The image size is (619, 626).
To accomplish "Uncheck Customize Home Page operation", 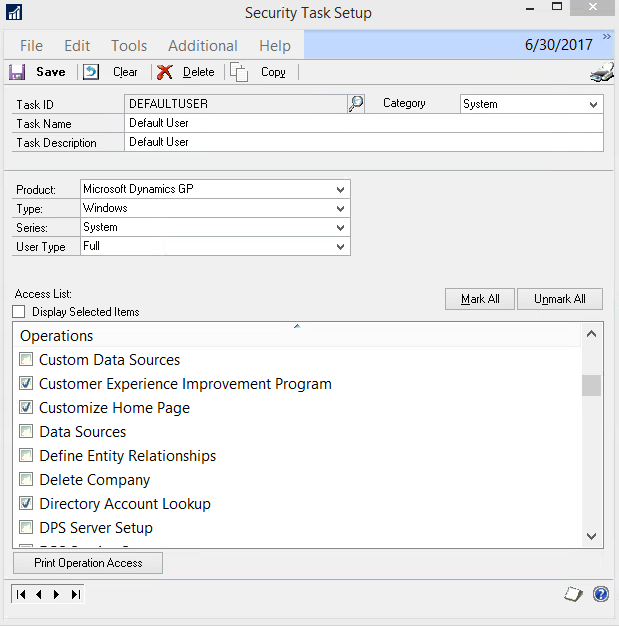I will coord(26,407).
